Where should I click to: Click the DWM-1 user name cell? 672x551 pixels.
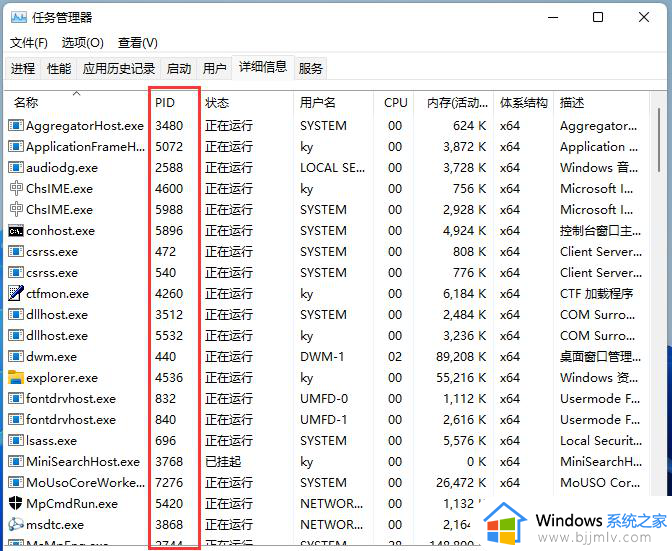click(322, 356)
